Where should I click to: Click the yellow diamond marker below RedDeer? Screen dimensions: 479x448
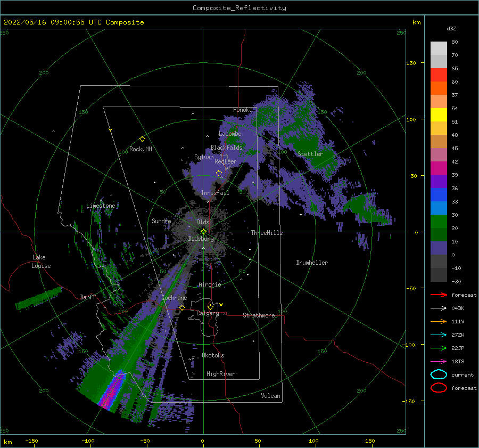coord(219,173)
